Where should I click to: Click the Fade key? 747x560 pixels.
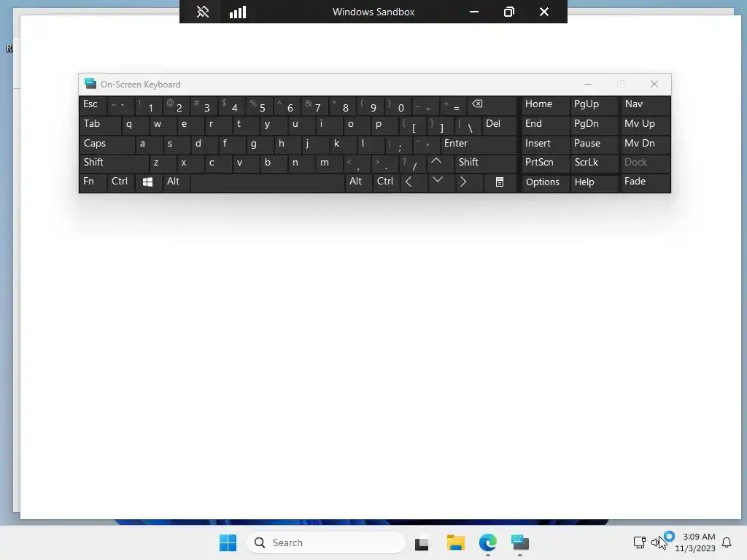645,182
